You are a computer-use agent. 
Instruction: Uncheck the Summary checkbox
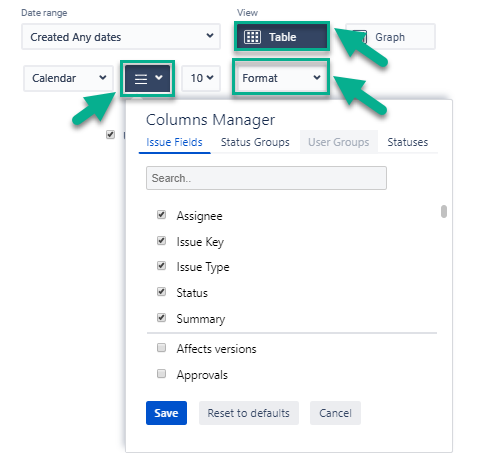161,318
